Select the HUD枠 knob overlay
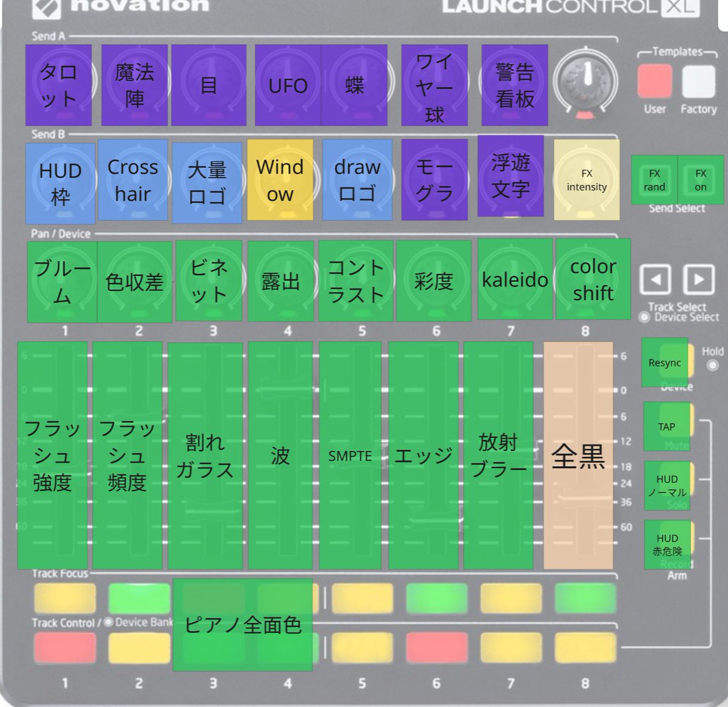728x707 pixels. click(x=60, y=184)
